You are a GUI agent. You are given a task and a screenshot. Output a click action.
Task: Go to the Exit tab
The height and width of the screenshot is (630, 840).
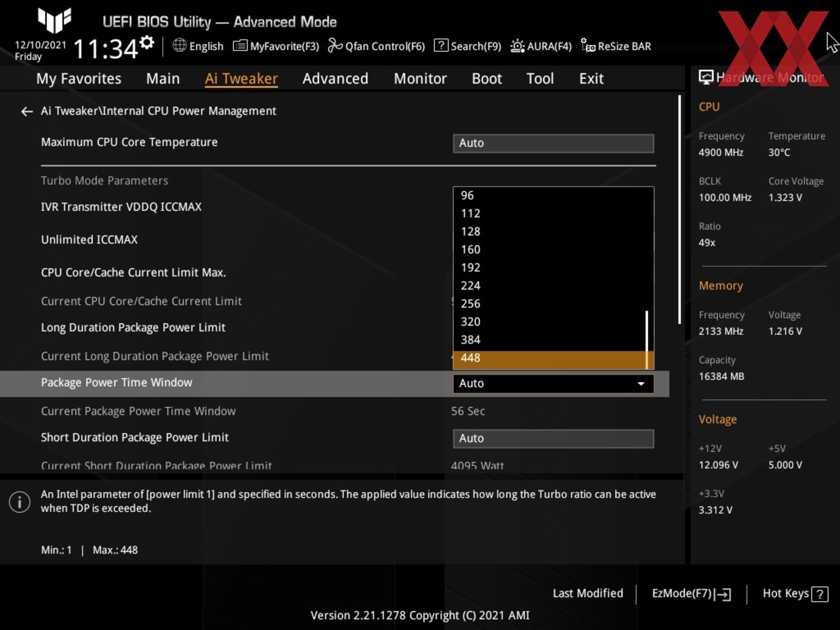click(x=591, y=78)
